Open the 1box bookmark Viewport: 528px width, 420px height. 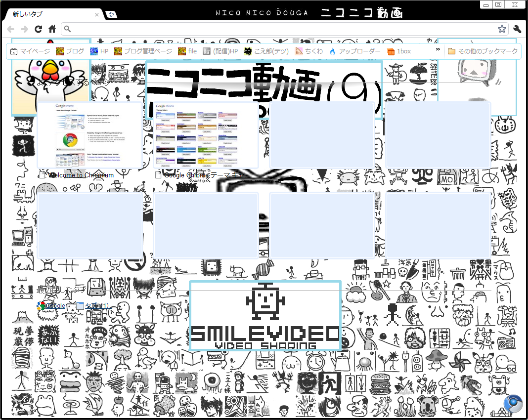[399, 51]
